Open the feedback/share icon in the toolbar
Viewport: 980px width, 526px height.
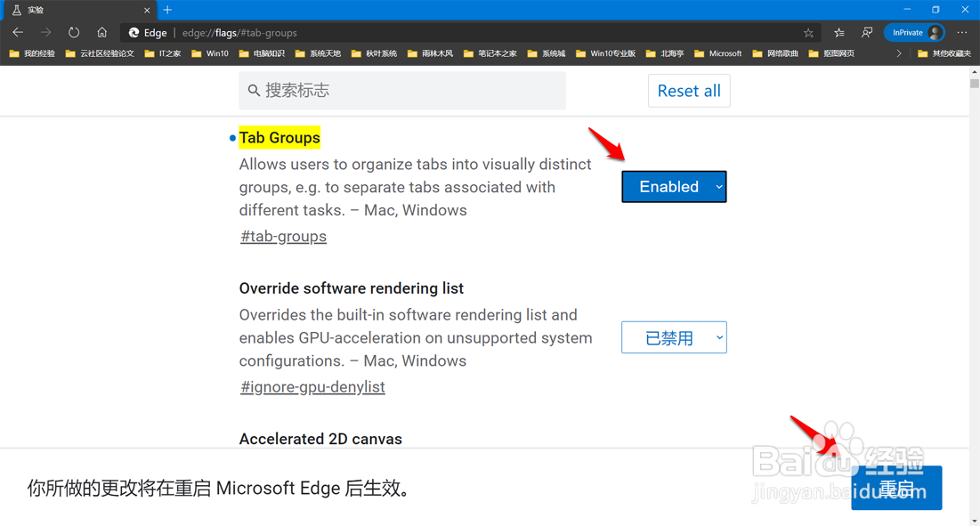[867, 32]
